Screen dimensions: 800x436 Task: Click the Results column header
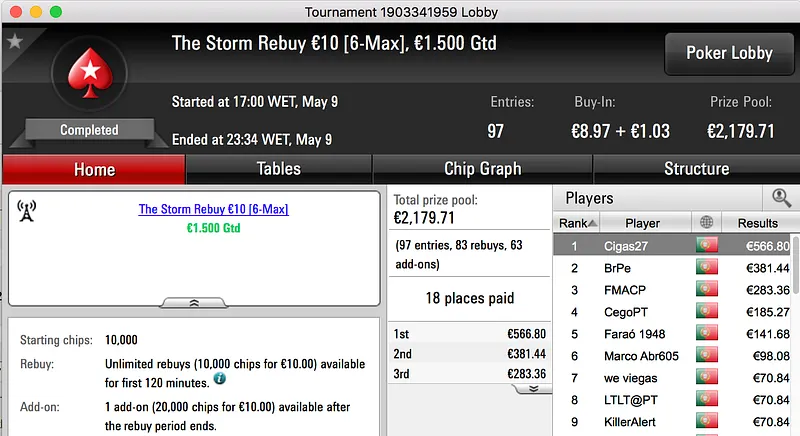[757, 223]
